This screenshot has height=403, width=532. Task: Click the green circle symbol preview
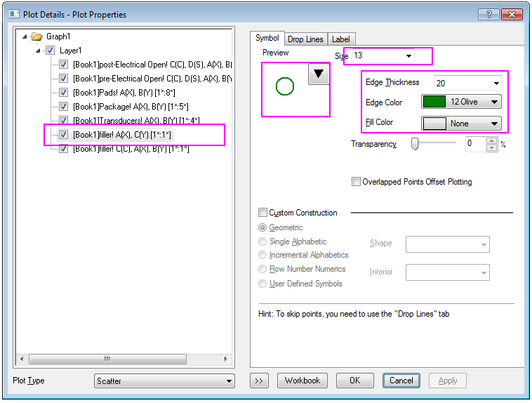pos(285,86)
